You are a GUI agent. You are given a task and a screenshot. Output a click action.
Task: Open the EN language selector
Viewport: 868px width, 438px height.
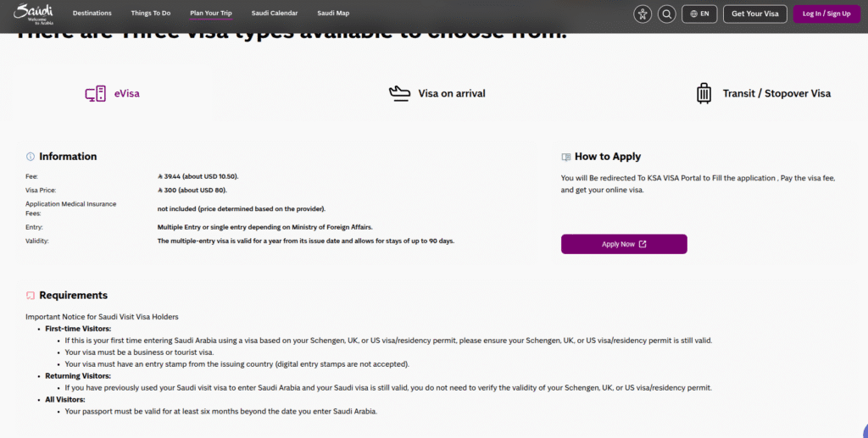[700, 14]
